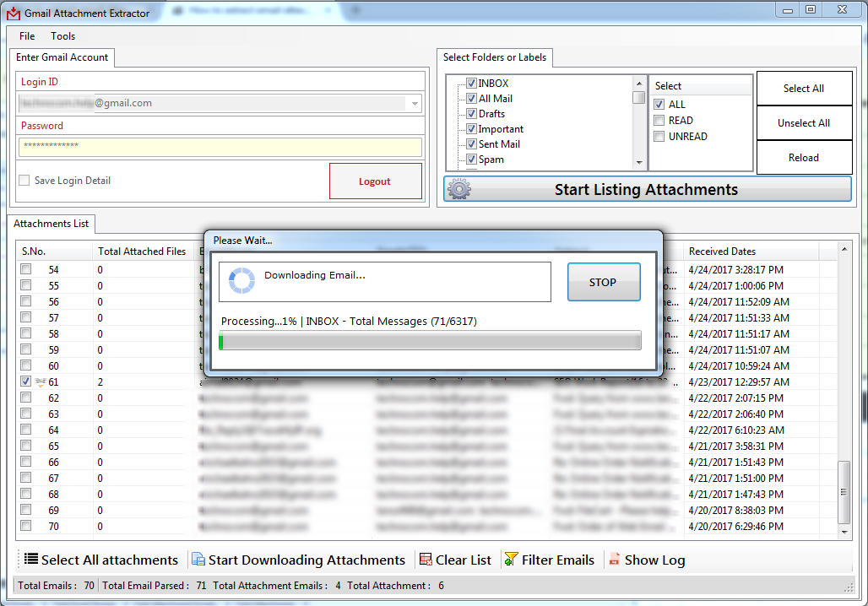868x606 pixels.
Task: Click Start Listing Attachments button
Action: click(647, 189)
